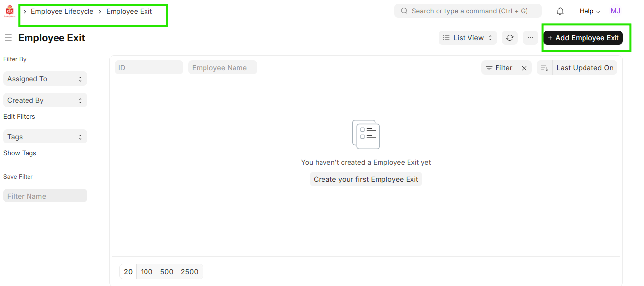Click Add Employee Exit button
This screenshot has width=644, height=286.
coord(583,38)
